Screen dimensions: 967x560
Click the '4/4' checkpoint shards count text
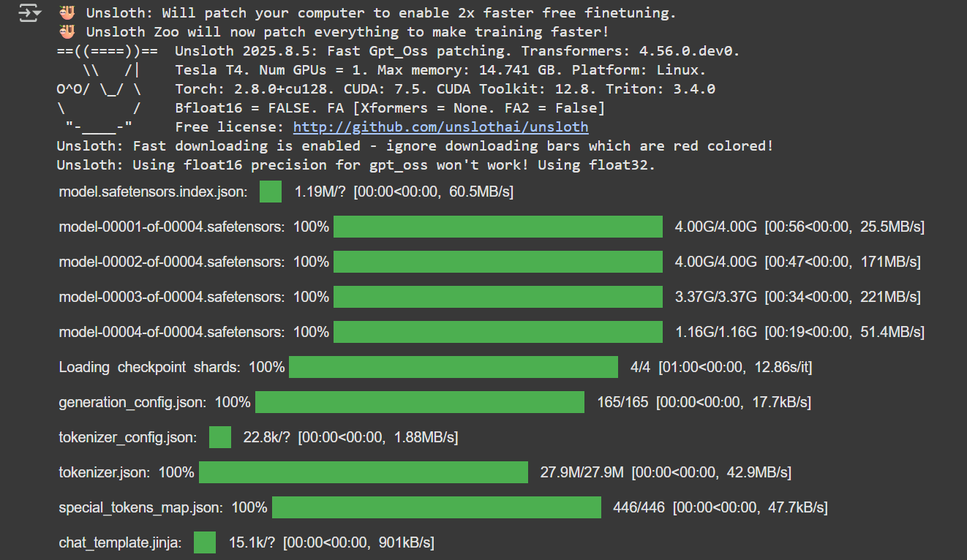[x=640, y=367]
